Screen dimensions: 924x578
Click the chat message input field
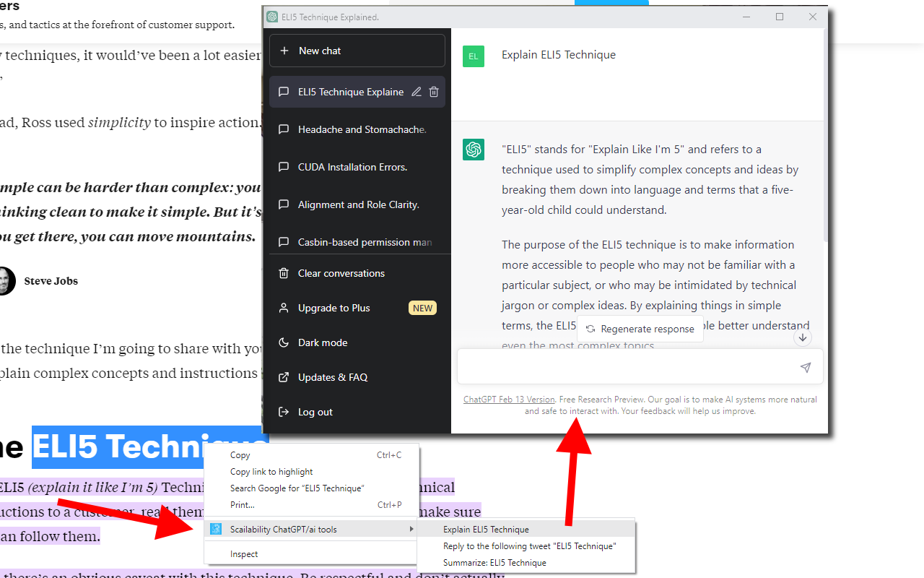coord(640,368)
